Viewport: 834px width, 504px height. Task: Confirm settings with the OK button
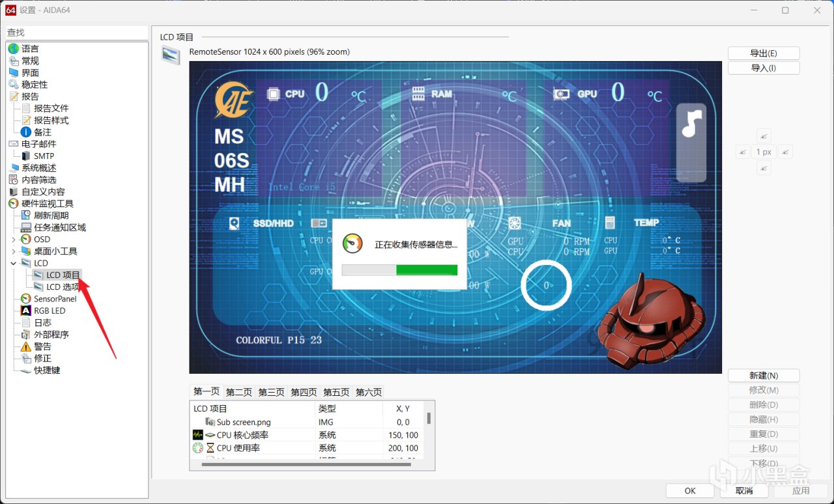click(690, 491)
